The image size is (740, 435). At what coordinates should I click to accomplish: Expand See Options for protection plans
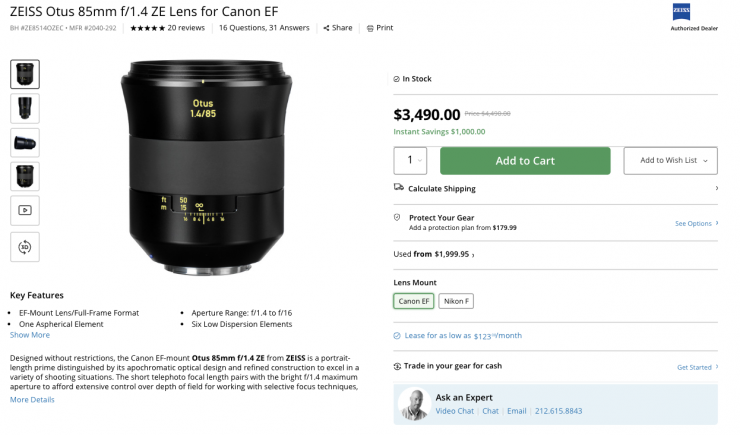pyautogui.click(x=695, y=223)
